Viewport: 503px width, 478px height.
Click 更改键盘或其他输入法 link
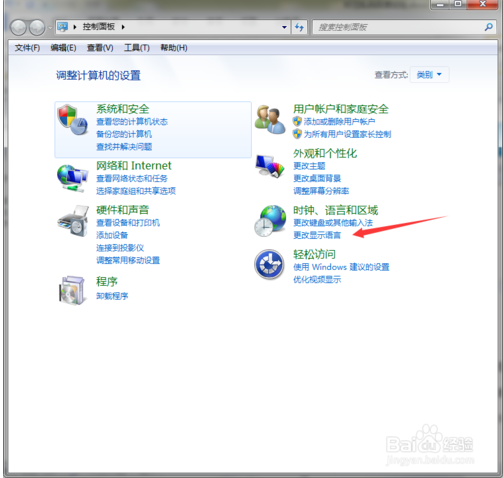[x=333, y=223]
